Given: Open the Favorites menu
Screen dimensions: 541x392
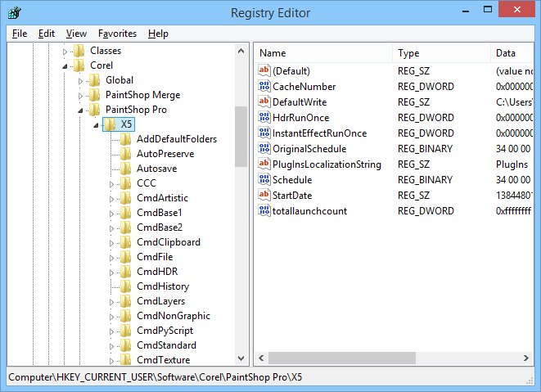Looking at the screenshot, I should [117, 34].
